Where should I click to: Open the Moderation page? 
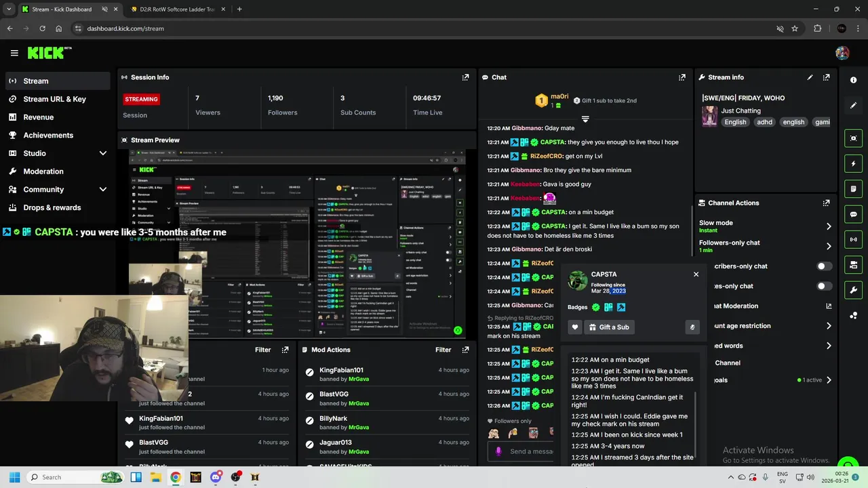[57, 171]
